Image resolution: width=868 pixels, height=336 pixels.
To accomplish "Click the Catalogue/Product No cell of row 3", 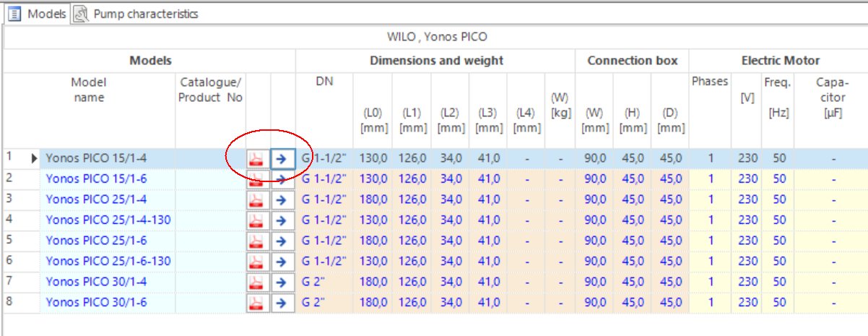I will tap(211, 199).
